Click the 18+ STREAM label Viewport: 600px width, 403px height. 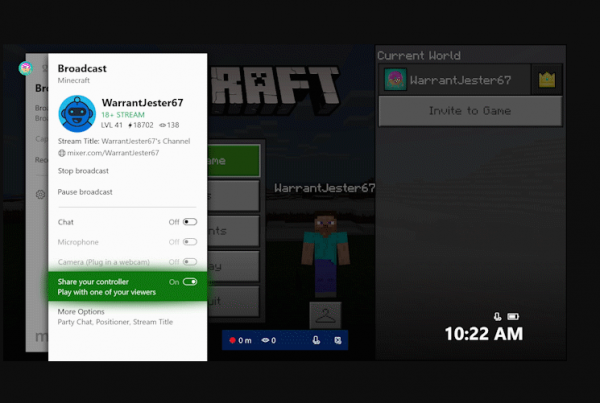(123, 115)
